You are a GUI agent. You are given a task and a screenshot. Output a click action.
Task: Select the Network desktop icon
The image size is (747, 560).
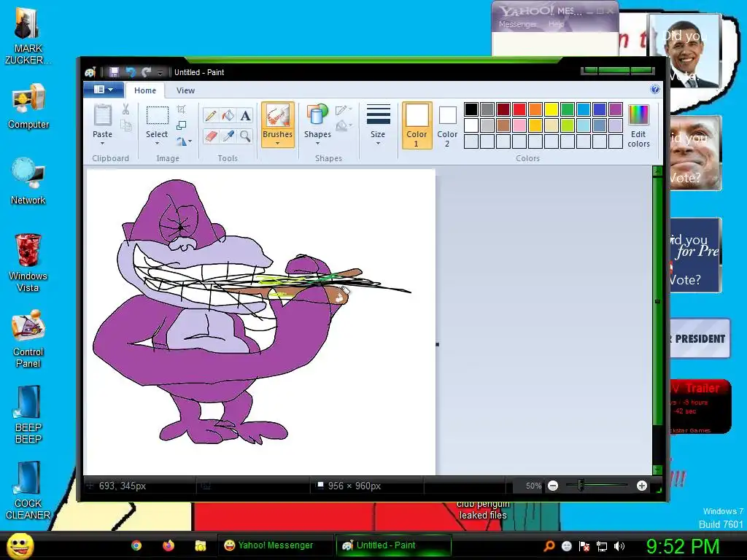pos(28,182)
